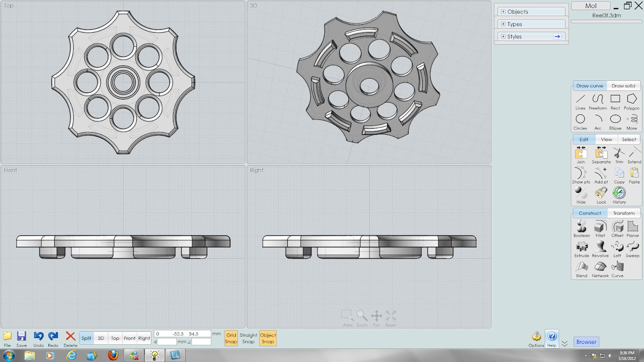Toggle Straight Snap
644x362 pixels.
pyautogui.click(x=248, y=338)
